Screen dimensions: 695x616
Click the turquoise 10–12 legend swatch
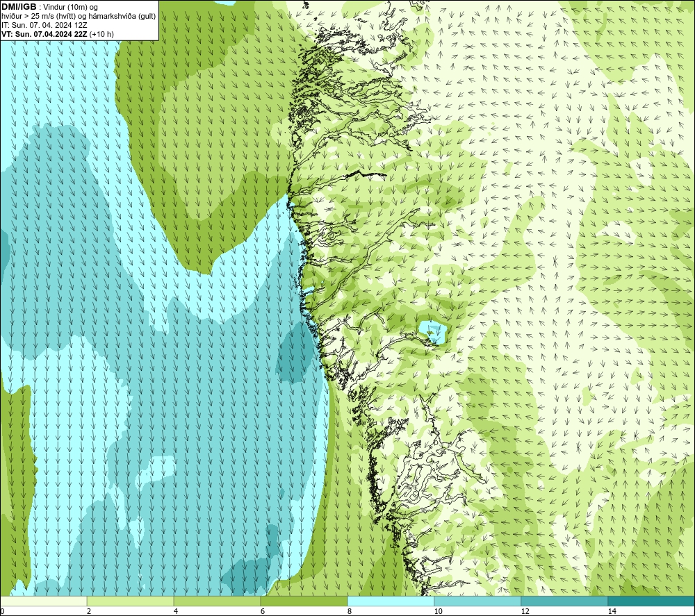(478, 601)
